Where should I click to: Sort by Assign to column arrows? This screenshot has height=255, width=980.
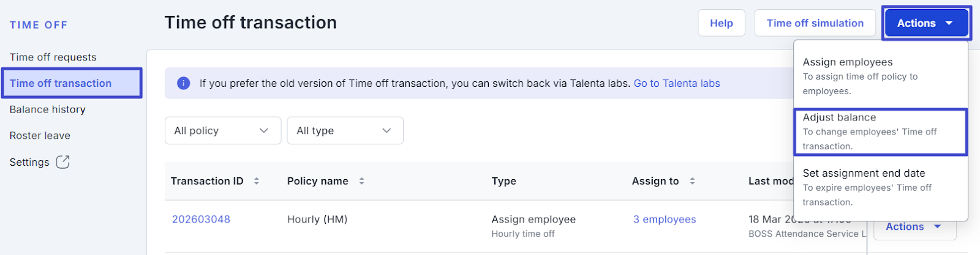(692, 181)
